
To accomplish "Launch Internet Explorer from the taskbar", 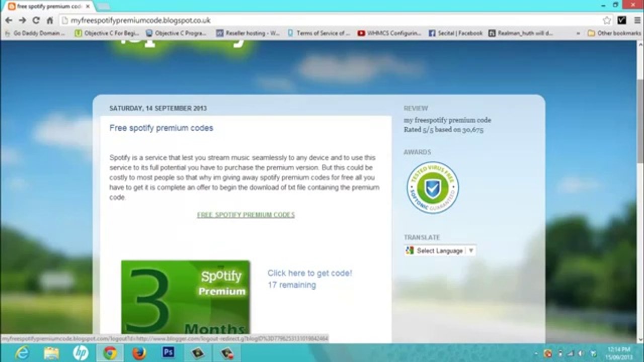I will click(x=22, y=353).
